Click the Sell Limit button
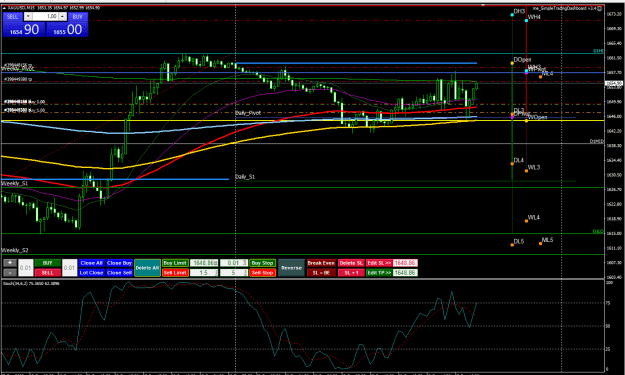 pyautogui.click(x=175, y=273)
